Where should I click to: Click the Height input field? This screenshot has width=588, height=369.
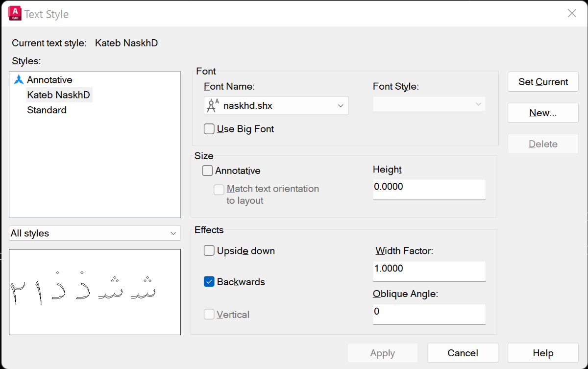pyautogui.click(x=429, y=189)
